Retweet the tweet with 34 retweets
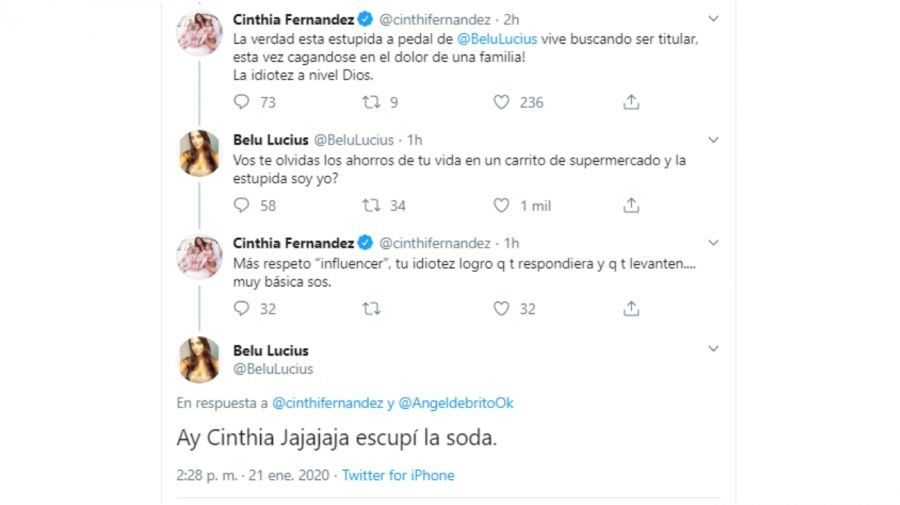 (371, 206)
